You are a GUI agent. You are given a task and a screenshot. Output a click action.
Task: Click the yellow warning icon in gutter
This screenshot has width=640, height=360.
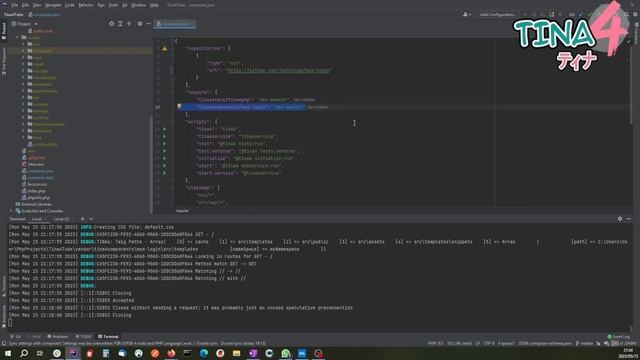click(x=164, y=49)
